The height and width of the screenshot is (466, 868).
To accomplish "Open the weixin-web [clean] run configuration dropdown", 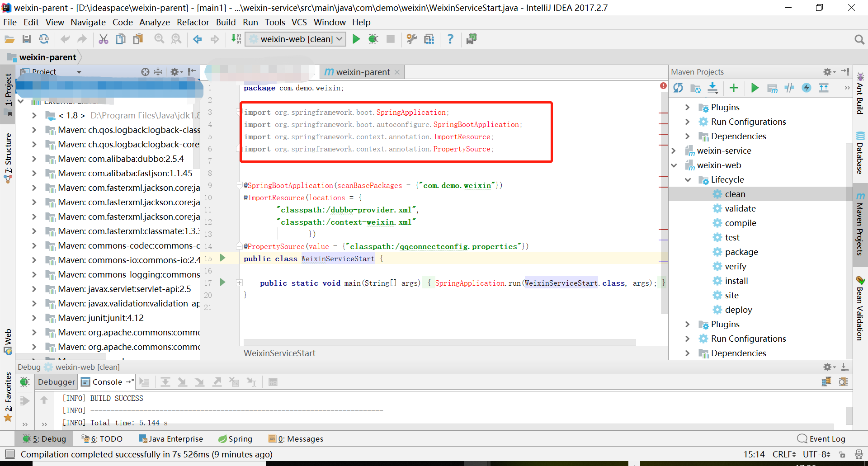I will pyautogui.click(x=296, y=39).
